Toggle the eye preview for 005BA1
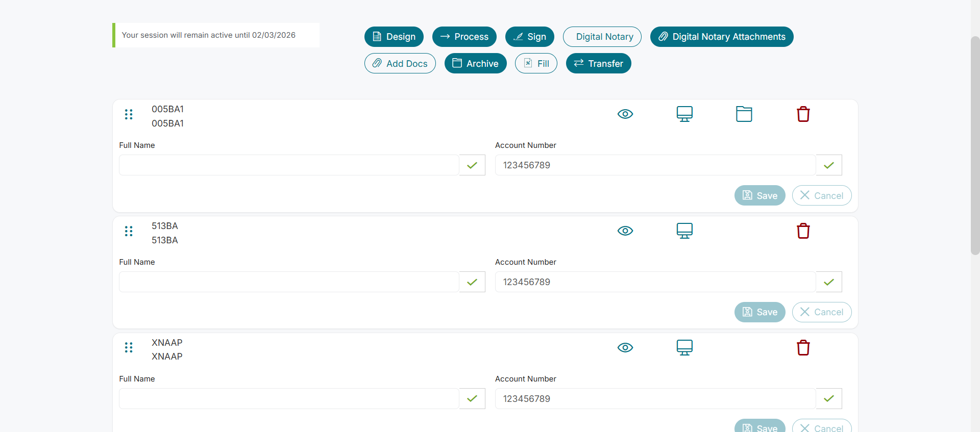The image size is (980, 432). click(x=625, y=114)
